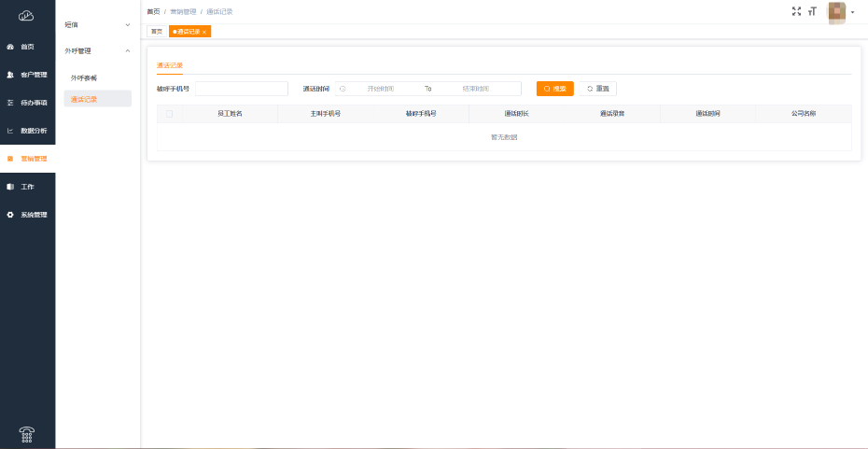Toggle fullscreen with the expand icon
The height and width of the screenshot is (449, 868).
796,11
